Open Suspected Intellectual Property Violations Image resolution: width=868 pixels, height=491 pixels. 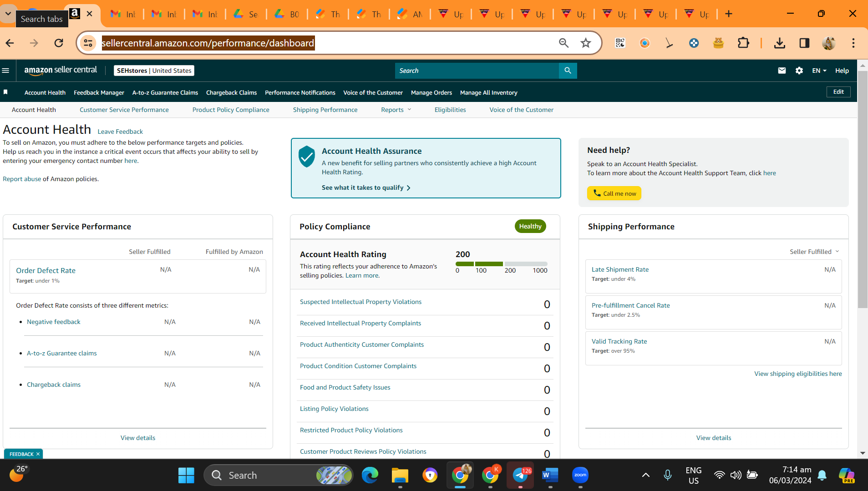[x=360, y=302]
